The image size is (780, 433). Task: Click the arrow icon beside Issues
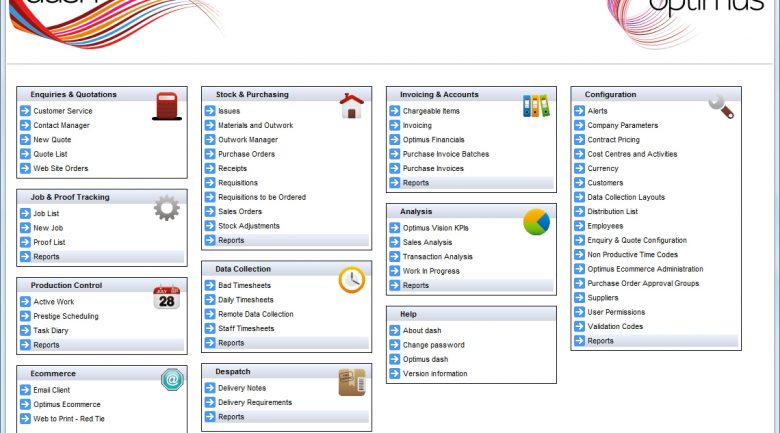coord(210,110)
